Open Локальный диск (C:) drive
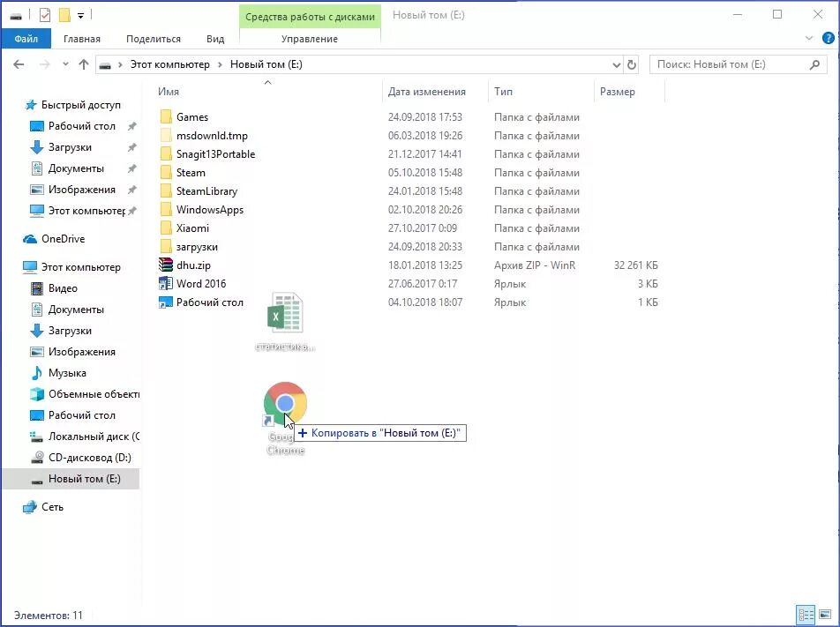 coord(94,437)
